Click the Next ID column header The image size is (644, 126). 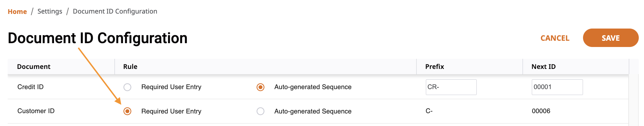point(544,66)
